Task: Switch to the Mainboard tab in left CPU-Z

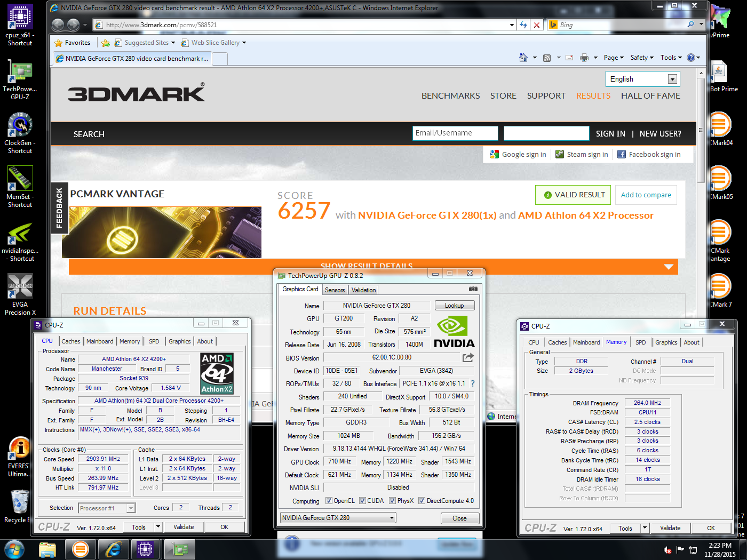Action: (100, 341)
